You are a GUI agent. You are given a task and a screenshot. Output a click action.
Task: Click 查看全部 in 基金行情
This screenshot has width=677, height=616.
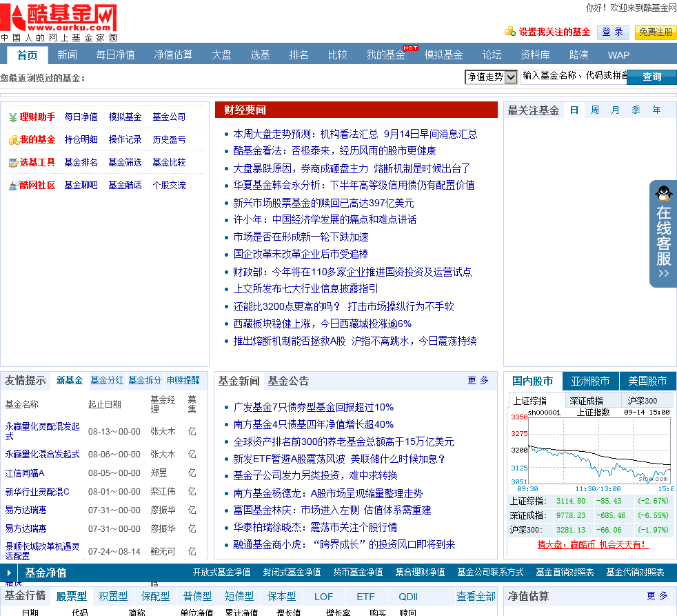pyautogui.click(x=476, y=597)
